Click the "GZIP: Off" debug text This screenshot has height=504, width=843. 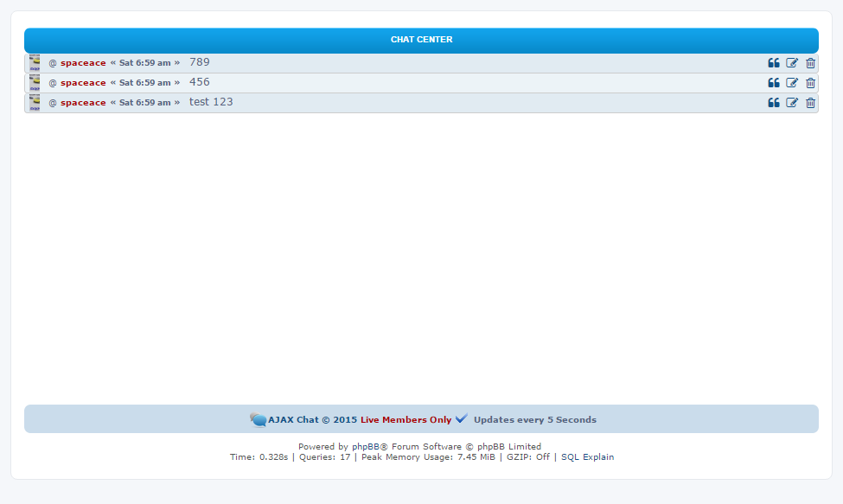pos(528,456)
